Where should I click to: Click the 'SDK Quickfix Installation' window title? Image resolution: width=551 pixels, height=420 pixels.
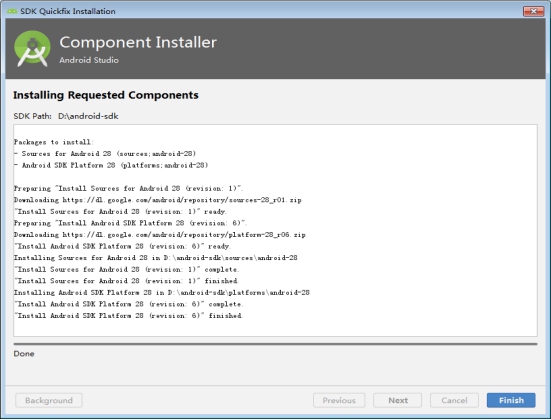point(68,11)
